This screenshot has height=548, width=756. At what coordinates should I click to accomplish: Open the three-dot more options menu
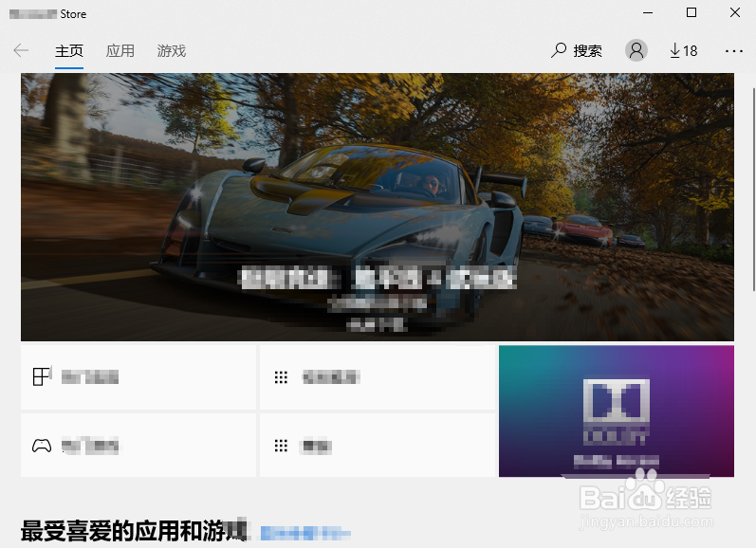click(734, 50)
